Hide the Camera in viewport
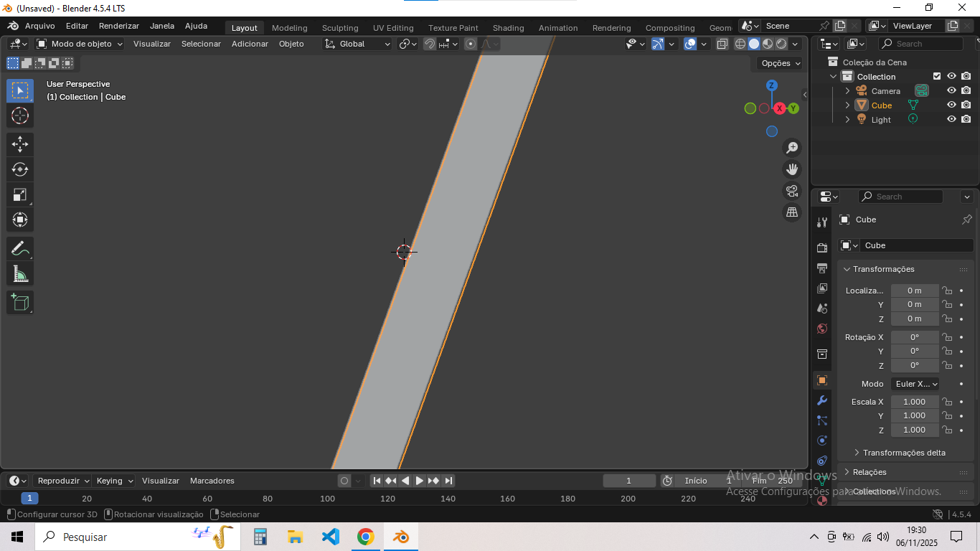980x551 pixels. (x=951, y=91)
